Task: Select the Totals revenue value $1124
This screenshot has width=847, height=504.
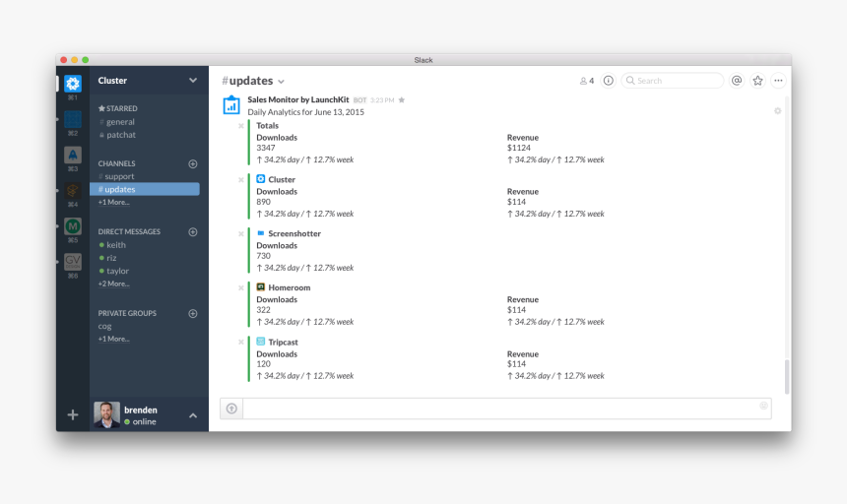Action: point(519,148)
